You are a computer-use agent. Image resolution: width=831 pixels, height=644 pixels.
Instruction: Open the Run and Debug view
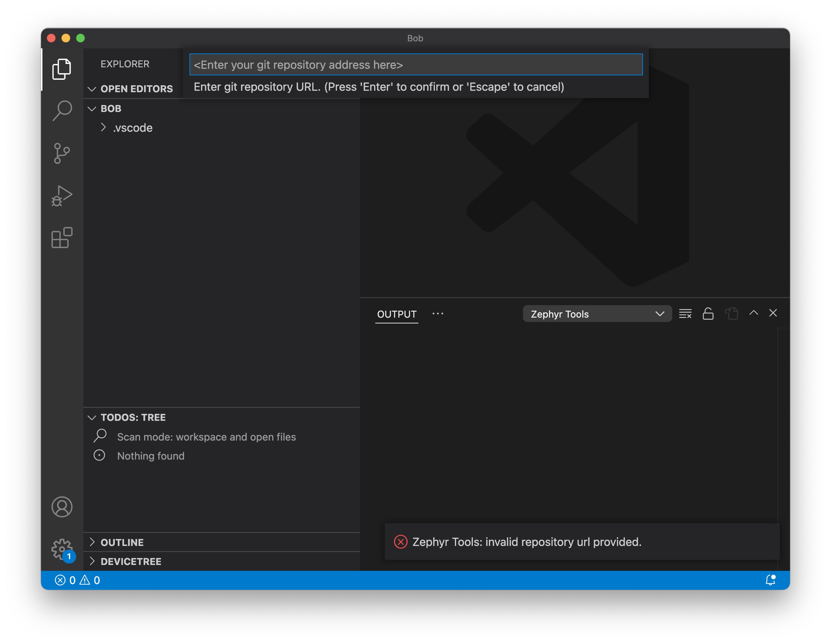pyautogui.click(x=62, y=196)
